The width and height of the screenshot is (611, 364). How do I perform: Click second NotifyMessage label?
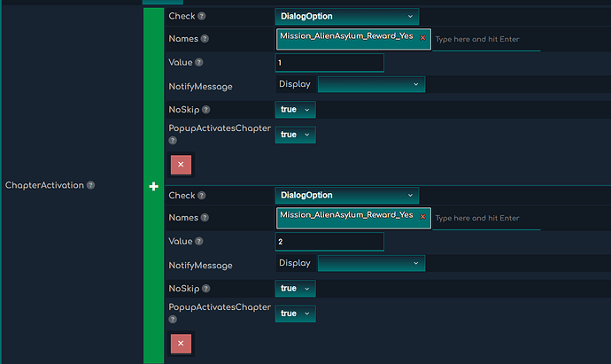[200, 266]
